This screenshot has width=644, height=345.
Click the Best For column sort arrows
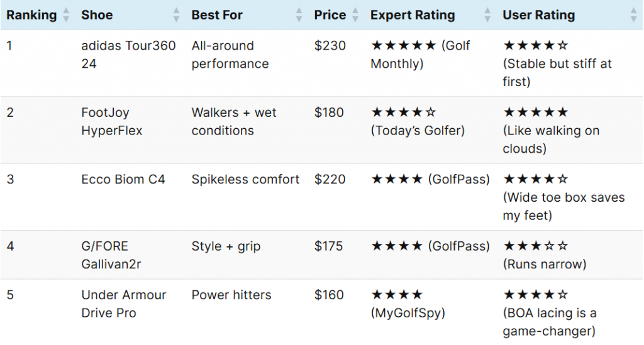(299, 15)
